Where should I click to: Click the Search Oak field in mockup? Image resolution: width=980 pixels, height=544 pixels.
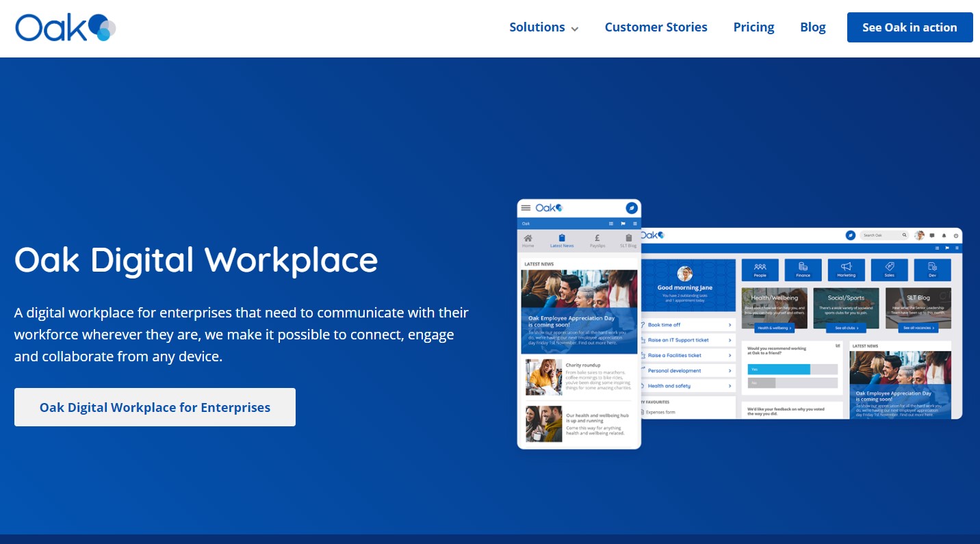tap(884, 235)
